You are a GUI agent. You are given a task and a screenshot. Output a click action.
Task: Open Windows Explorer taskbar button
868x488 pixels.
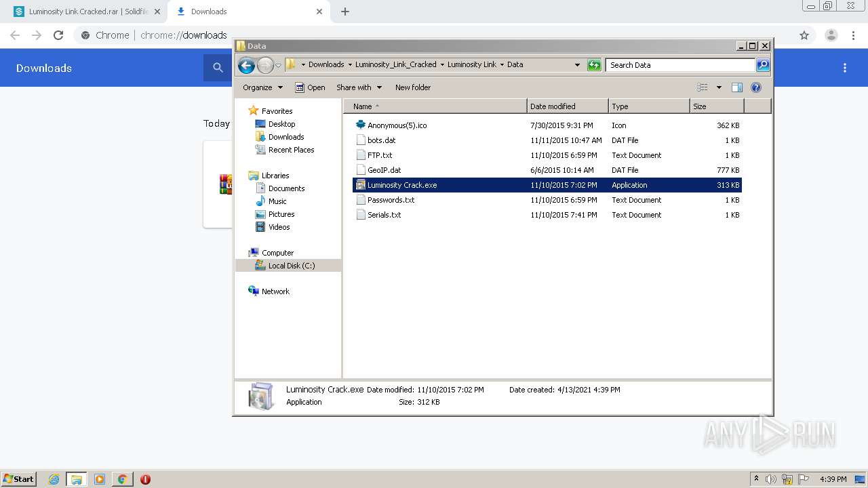[x=76, y=479]
